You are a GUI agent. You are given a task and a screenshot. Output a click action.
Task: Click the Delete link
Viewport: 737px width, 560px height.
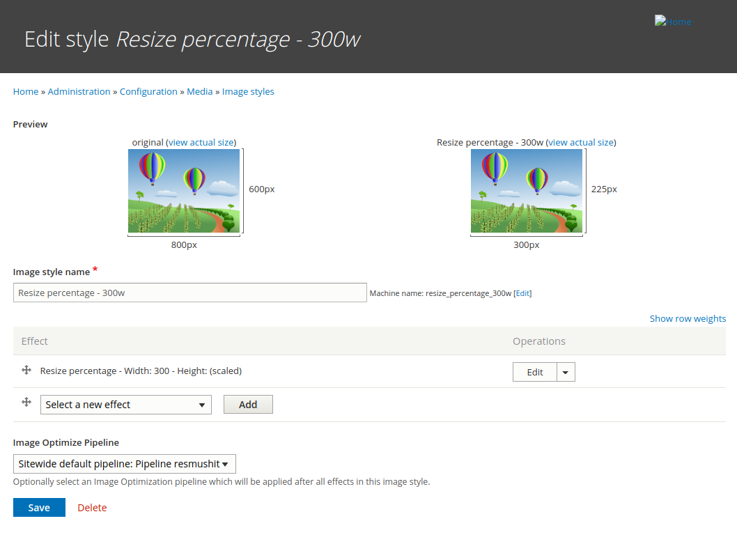pos(92,507)
